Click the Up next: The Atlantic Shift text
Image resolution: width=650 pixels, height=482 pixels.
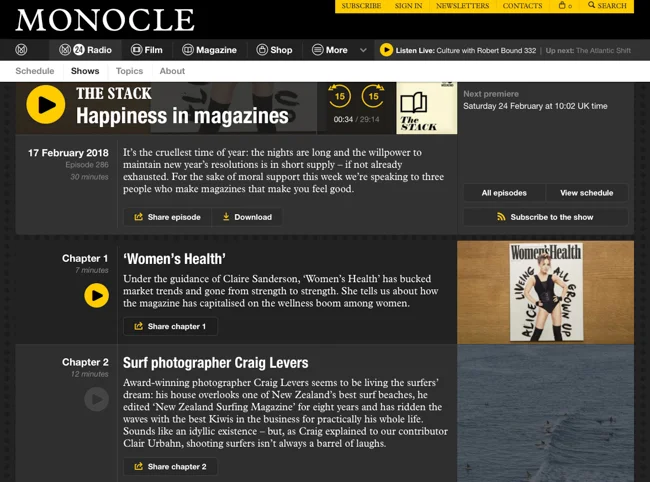click(588, 51)
